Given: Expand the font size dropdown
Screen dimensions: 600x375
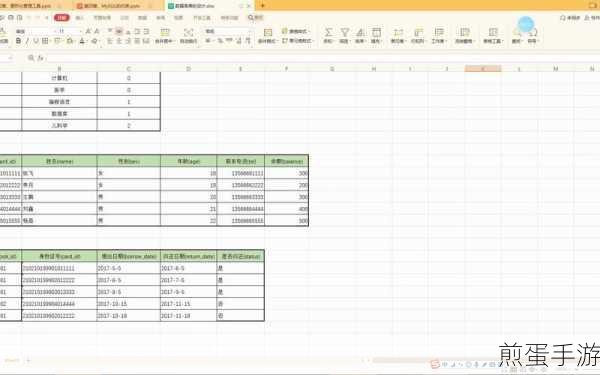Looking at the screenshot, I should 81,31.
